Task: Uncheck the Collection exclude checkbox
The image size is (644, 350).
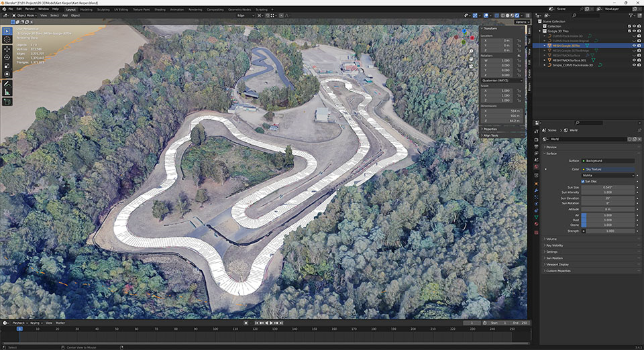Action: pyautogui.click(x=629, y=26)
